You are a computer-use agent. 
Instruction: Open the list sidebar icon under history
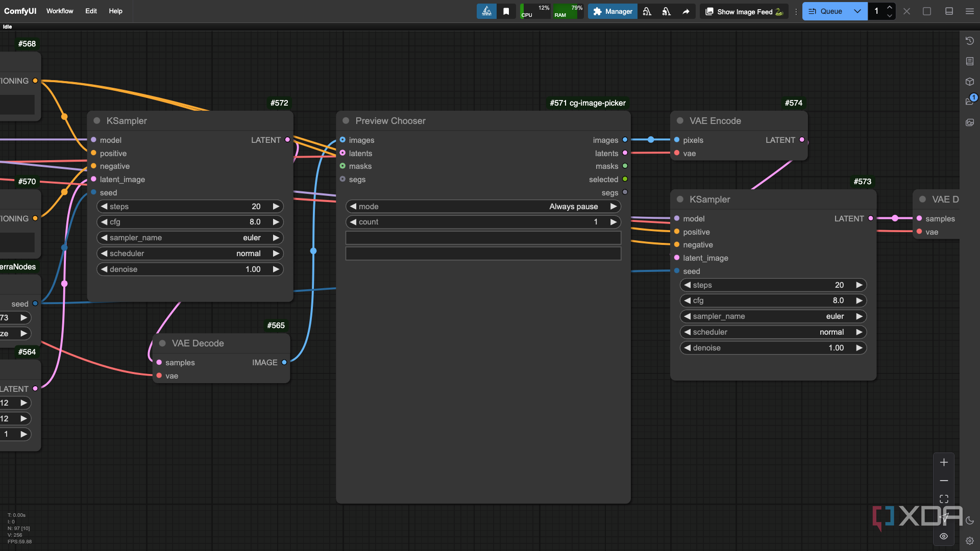(x=970, y=61)
